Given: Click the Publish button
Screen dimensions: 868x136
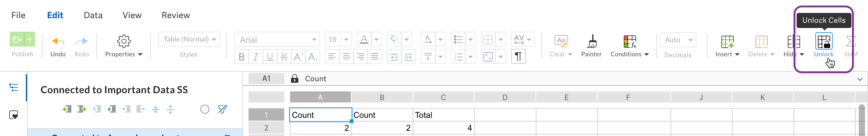Looking at the screenshot, I should pos(22,45).
